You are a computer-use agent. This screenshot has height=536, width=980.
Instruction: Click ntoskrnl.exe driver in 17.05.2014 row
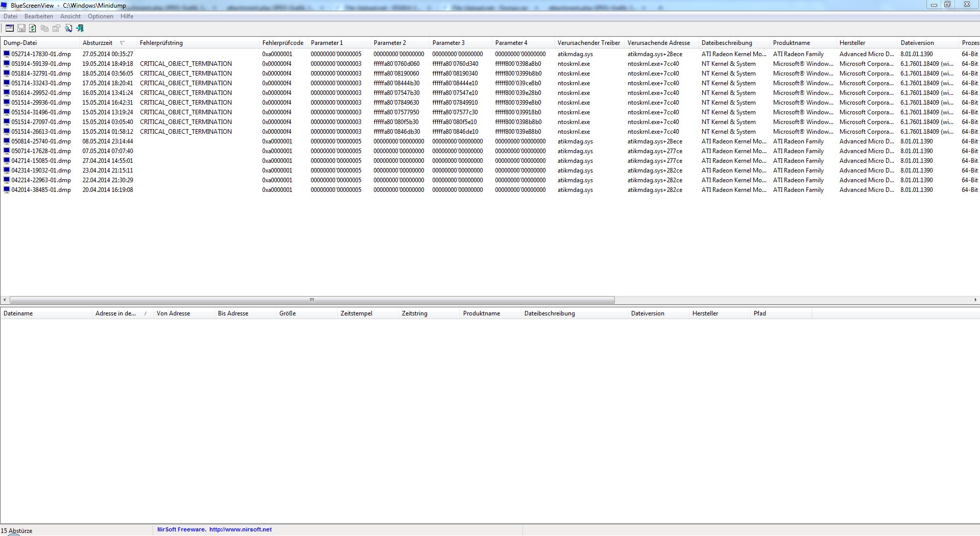click(x=573, y=83)
